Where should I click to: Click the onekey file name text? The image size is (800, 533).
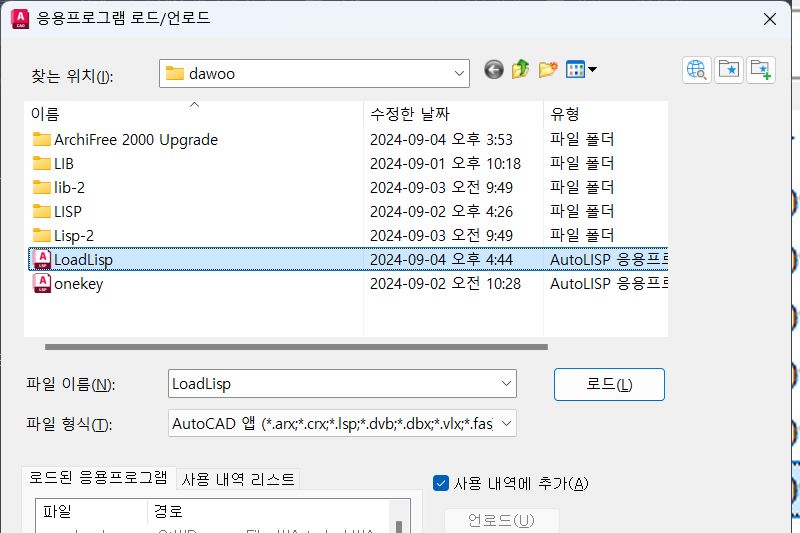[x=79, y=284]
